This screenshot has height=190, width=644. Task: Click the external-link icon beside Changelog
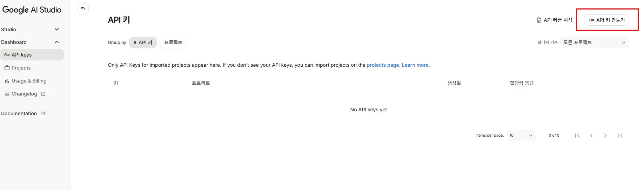click(x=43, y=94)
